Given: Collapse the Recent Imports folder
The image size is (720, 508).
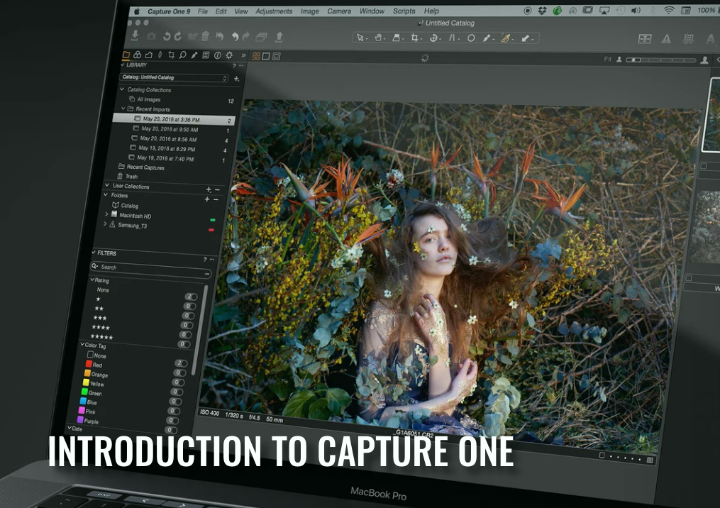Looking at the screenshot, I should [x=123, y=108].
